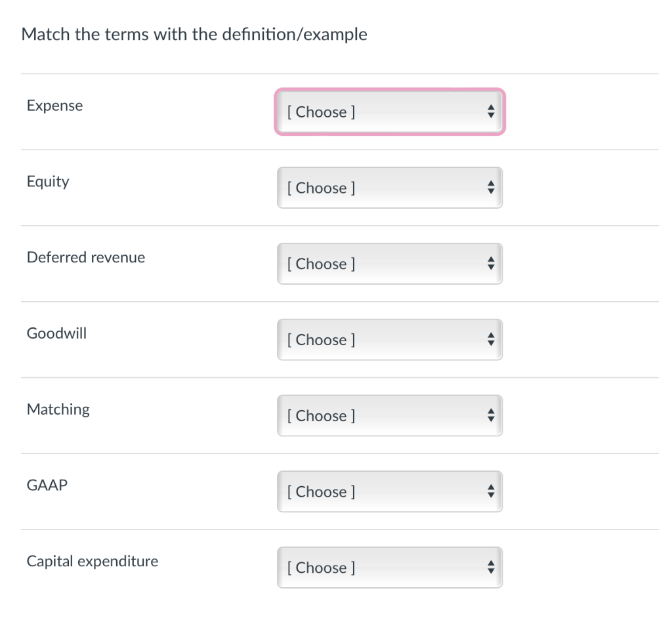Click the arrow icon on the Goodwill selector
Screen dimensions: 672x622
tap(491, 339)
